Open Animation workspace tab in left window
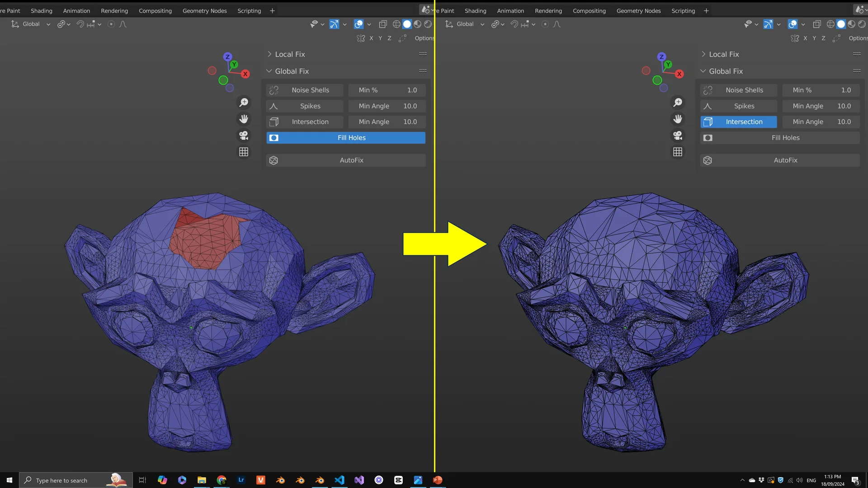Viewport: 868px width, 488px height. 76,11
